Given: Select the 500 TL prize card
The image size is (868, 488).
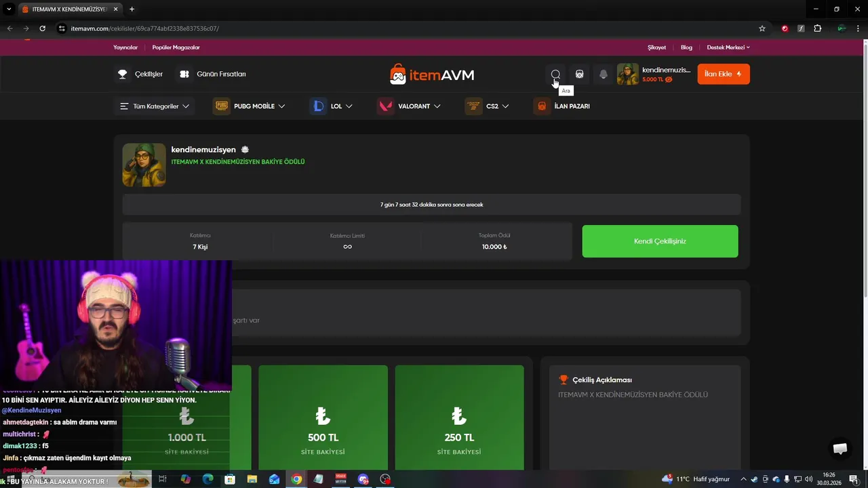Looking at the screenshot, I should 323,418.
